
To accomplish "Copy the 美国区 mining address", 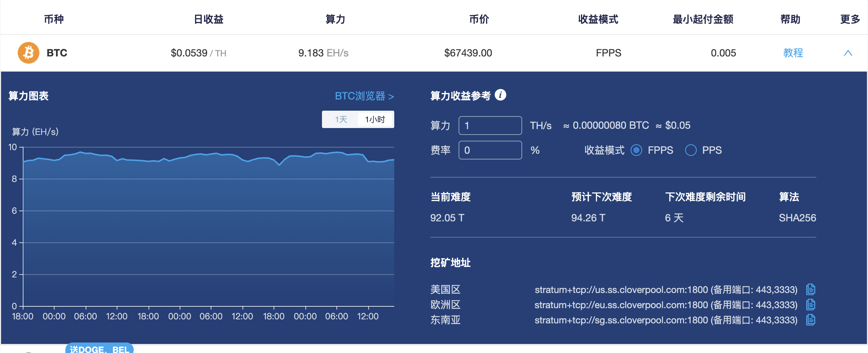I will tap(811, 289).
